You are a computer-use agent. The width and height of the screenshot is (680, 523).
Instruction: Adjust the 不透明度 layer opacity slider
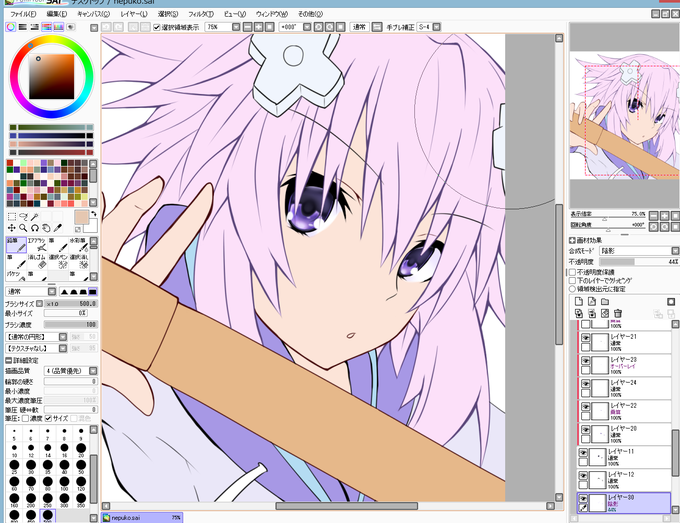639,262
